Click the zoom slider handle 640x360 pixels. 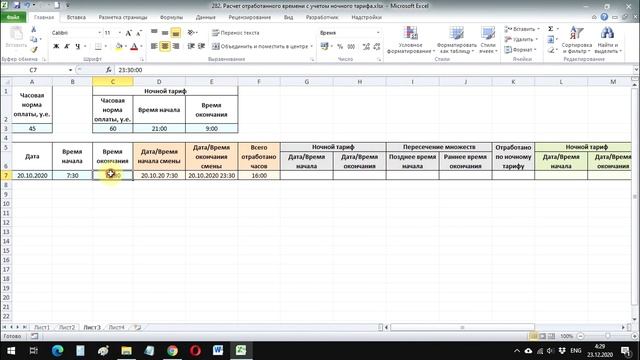[x=608, y=336]
